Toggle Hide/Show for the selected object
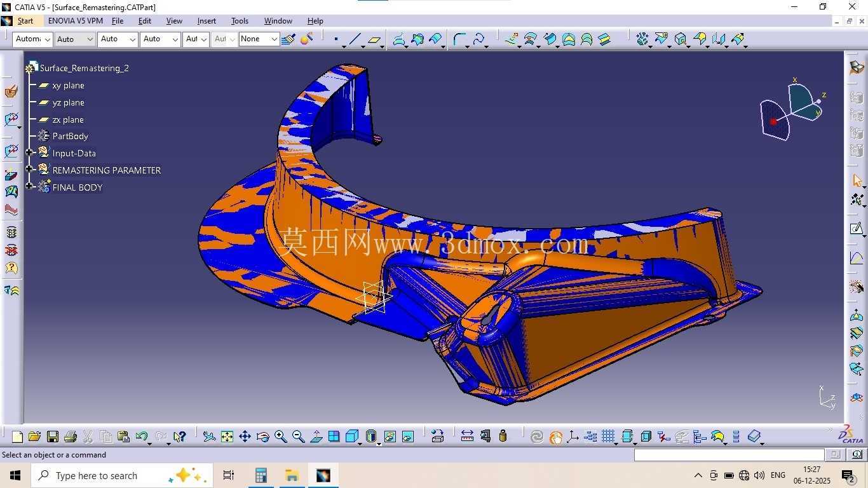Image resolution: width=868 pixels, height=488 pixels. point(390,437)
